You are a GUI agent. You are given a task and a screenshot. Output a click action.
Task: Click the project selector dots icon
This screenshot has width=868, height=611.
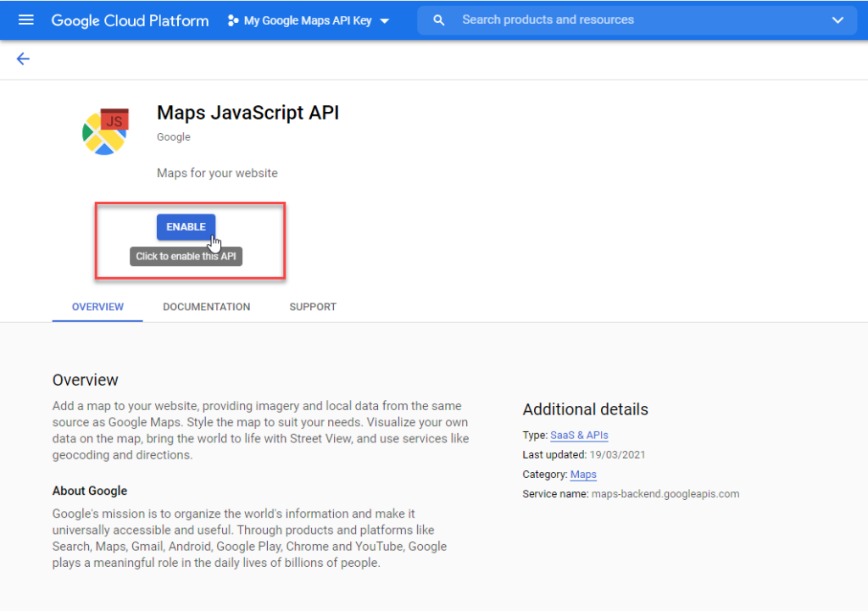233,20
